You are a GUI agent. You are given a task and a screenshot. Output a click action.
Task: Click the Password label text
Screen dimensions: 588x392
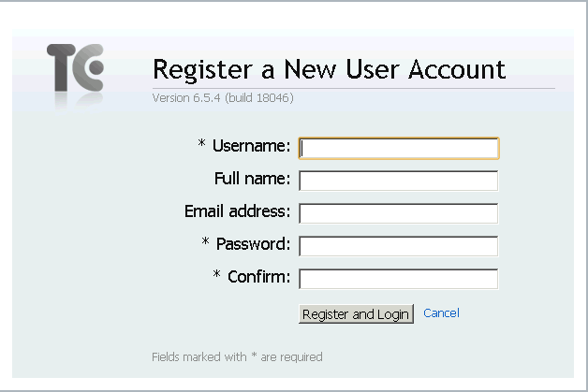[x=253, y=244]
